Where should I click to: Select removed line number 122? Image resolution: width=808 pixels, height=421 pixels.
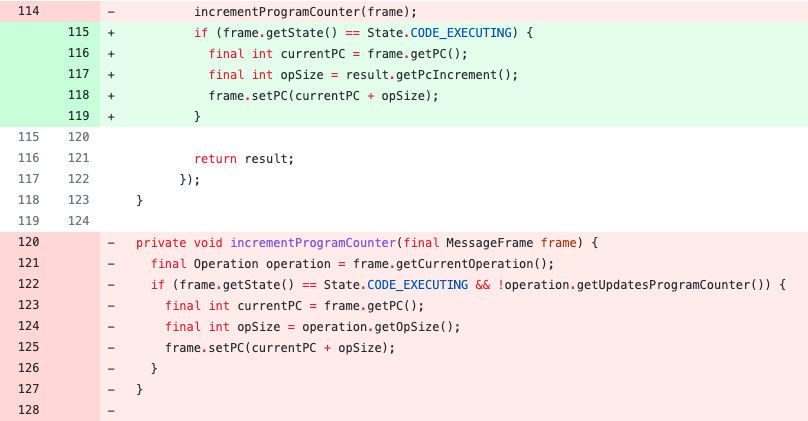(x=28, y=284)
